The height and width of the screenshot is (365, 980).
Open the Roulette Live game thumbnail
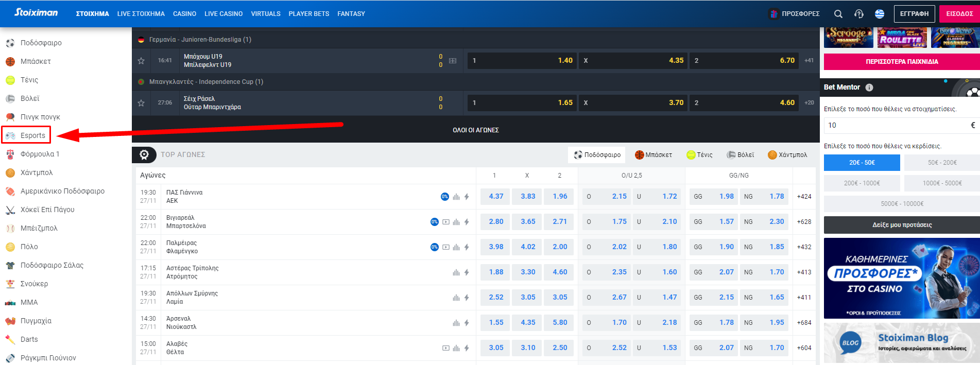click(902, 37)
